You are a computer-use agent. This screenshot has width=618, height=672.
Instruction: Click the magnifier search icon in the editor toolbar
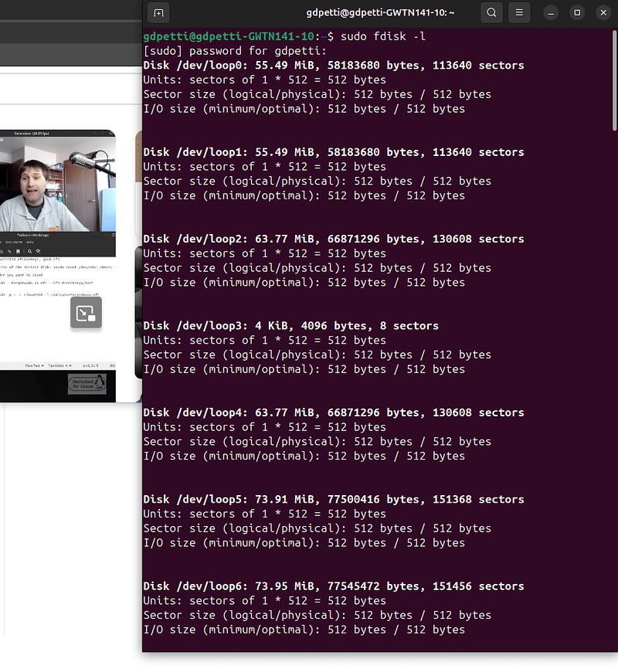pos(29,250)
